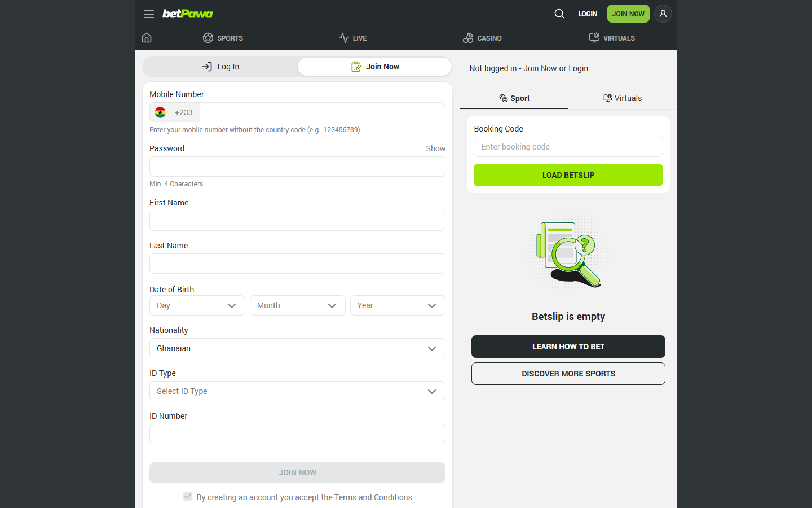
Task: Toggle the Terms and Conditions checkbox
Action: (188, 496)
